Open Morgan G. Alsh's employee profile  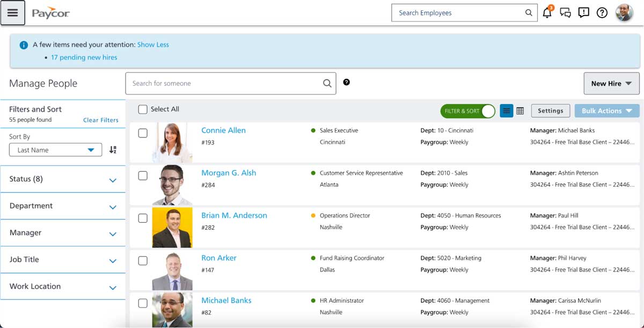pyautogui.click(x=228, y=172)
